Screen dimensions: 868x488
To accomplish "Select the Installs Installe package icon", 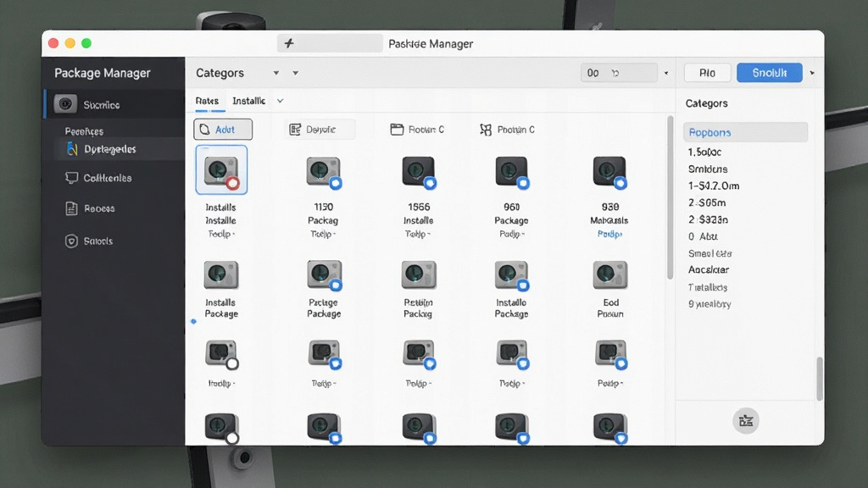I will tap(221, 169).
